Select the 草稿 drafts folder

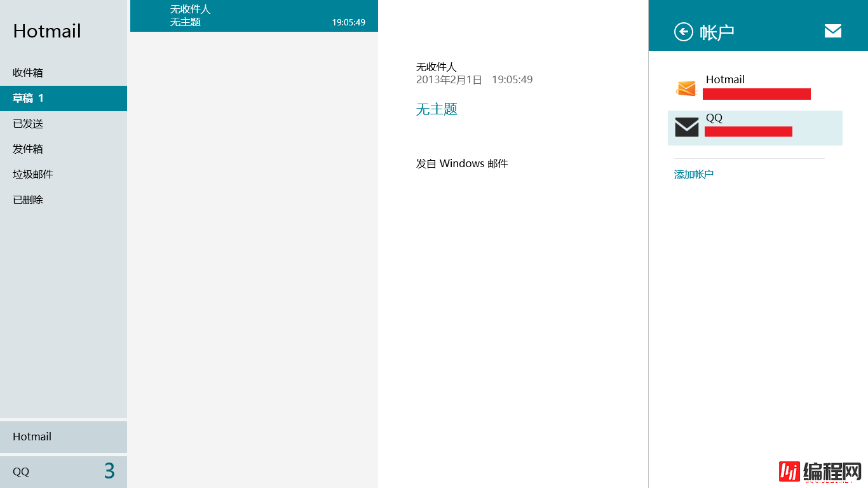64,98
